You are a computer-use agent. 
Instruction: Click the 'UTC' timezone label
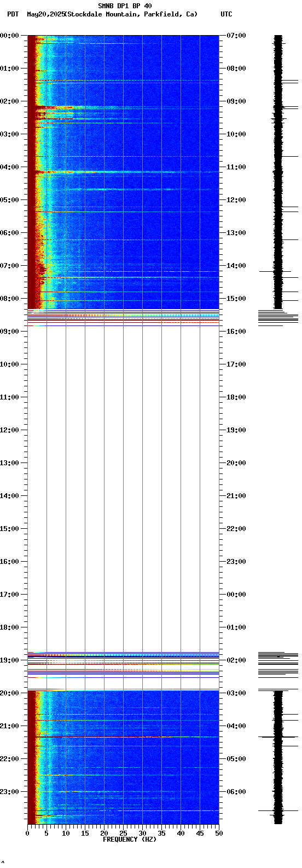click(x=226, y=14)
